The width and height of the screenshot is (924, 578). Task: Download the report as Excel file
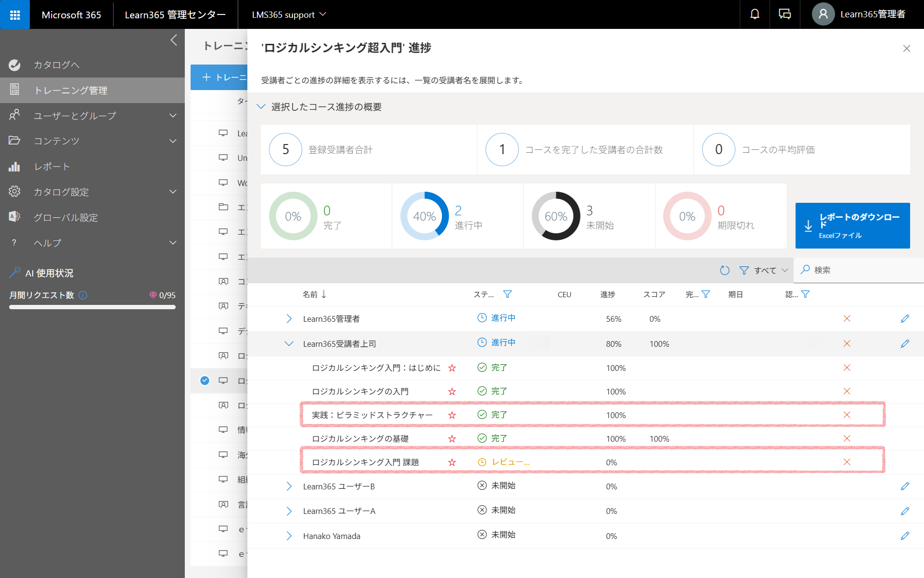(x=852, y=225)
